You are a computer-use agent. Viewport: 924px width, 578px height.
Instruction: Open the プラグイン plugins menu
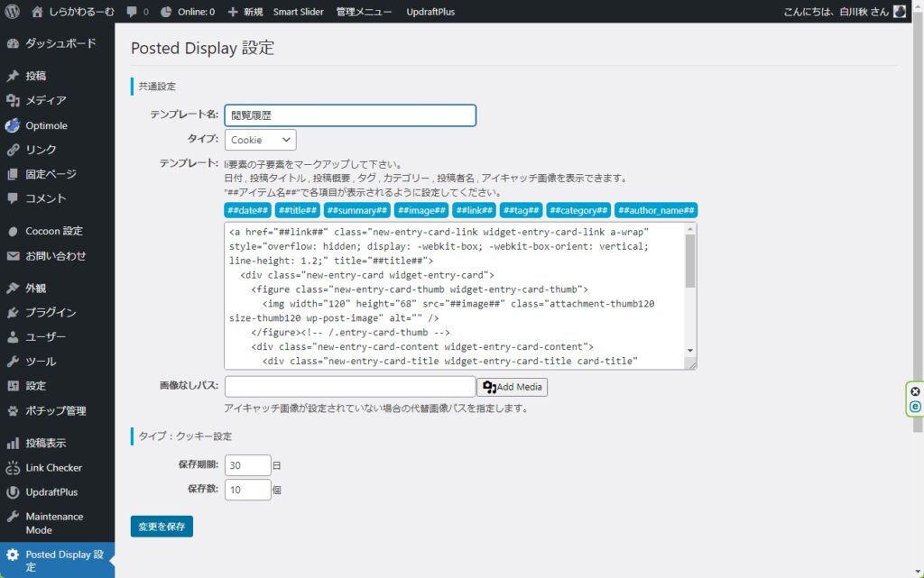pyautogui.click(x=50, y=313)
